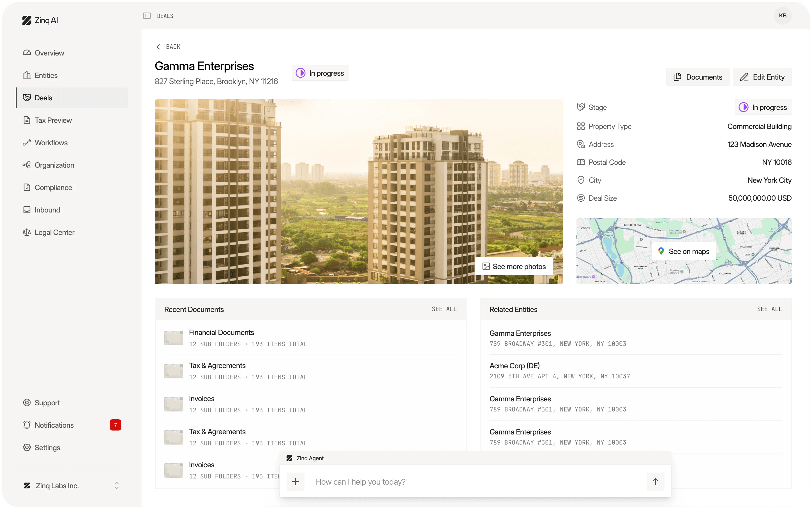This screenshot has width=812, height=509.
Task: Open the Overview section
Action: click(x=72, y=53)
